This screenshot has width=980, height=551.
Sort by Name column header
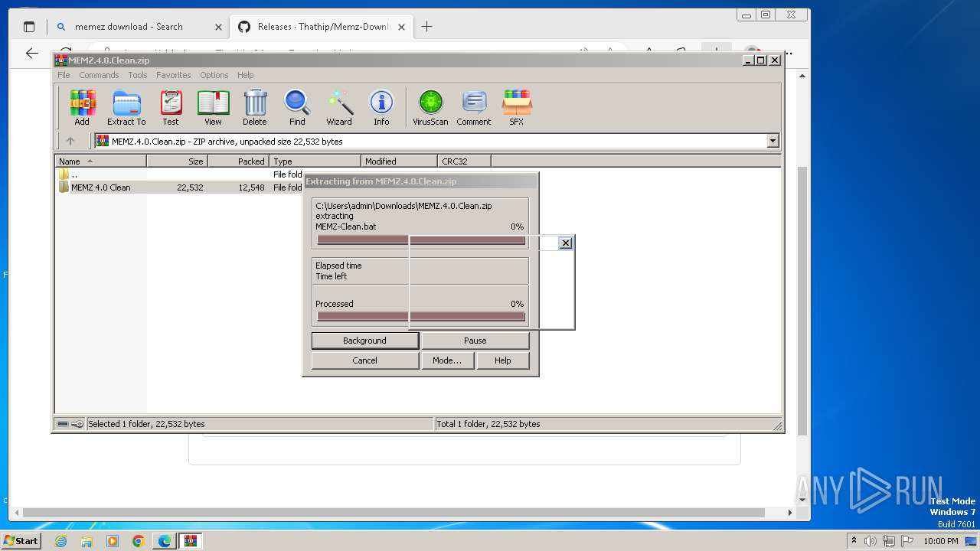100,161
